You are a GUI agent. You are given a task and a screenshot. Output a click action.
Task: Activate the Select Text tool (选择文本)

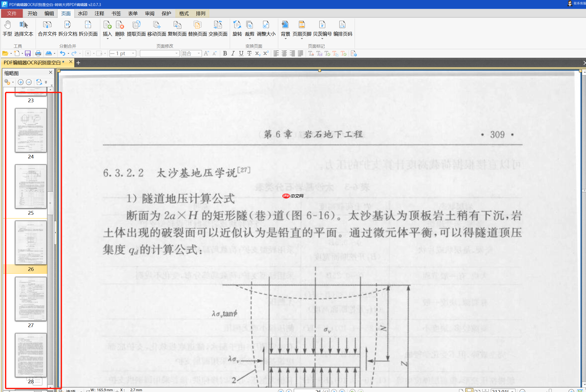[24, 29]
